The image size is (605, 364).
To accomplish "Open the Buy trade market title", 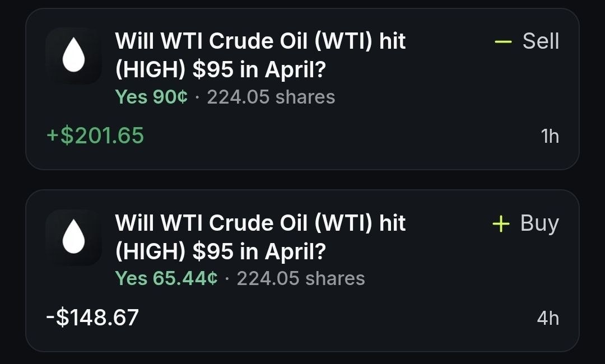I will (260, 237).
